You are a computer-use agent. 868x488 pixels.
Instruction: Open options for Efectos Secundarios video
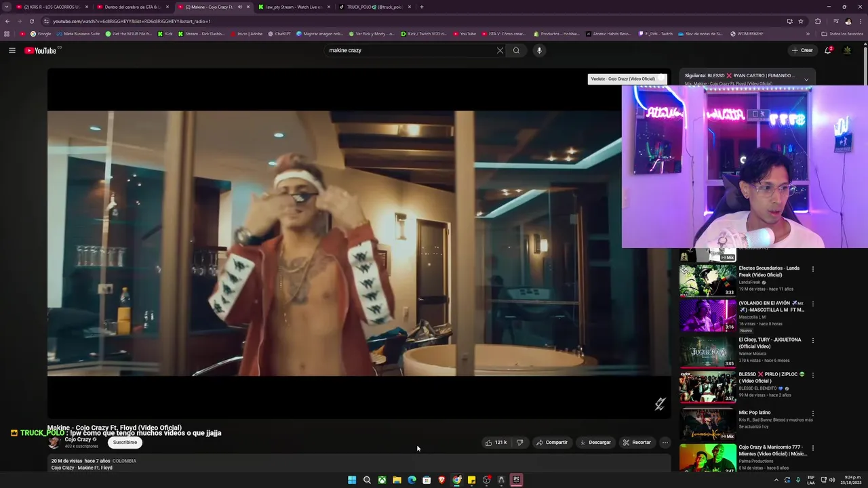tap(812, 269)
